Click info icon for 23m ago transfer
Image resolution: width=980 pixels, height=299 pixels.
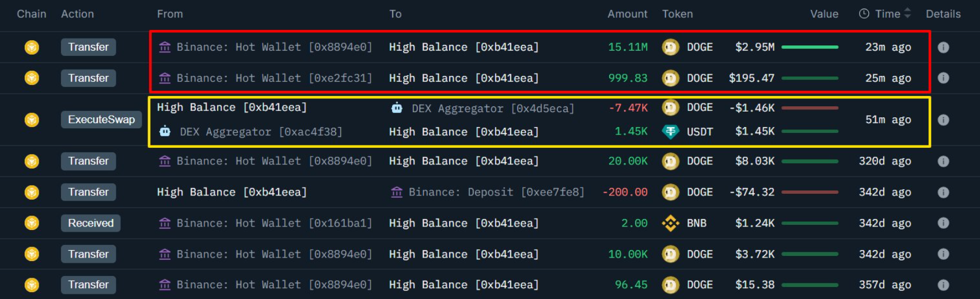[x=943, y=47]
